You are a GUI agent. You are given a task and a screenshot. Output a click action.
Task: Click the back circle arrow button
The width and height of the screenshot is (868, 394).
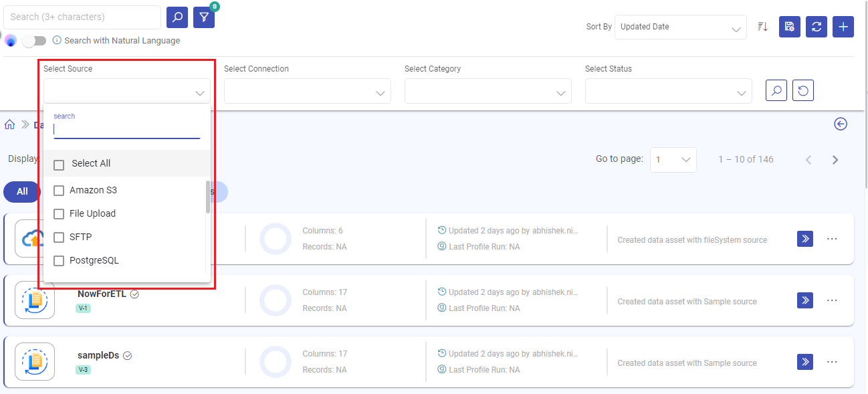841,124
